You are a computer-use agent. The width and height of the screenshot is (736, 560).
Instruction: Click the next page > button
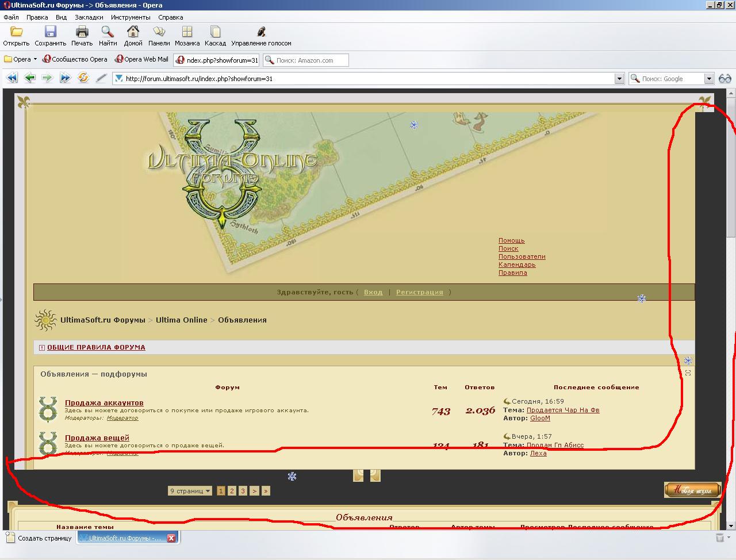[254, 491]
